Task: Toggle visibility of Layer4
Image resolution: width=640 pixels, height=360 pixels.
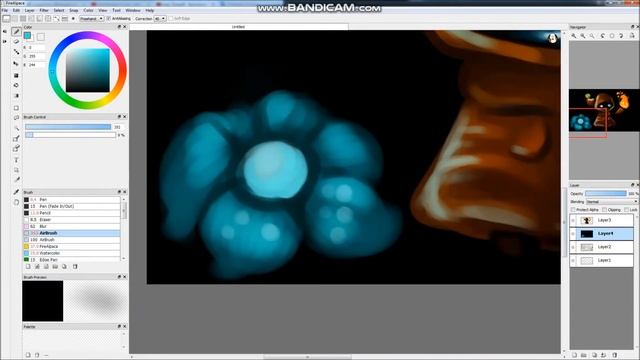Action: [573, 234]
